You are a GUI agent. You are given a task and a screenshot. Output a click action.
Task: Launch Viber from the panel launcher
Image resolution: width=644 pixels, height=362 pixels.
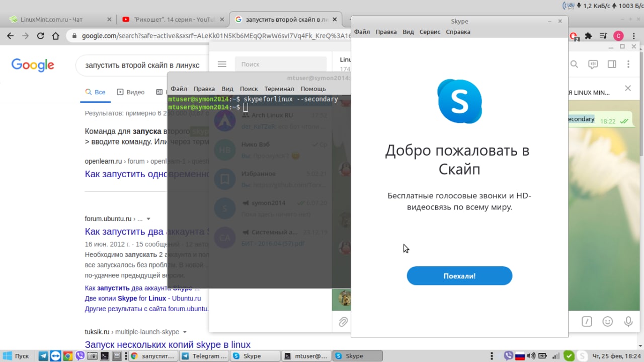[x=80, y=356]
